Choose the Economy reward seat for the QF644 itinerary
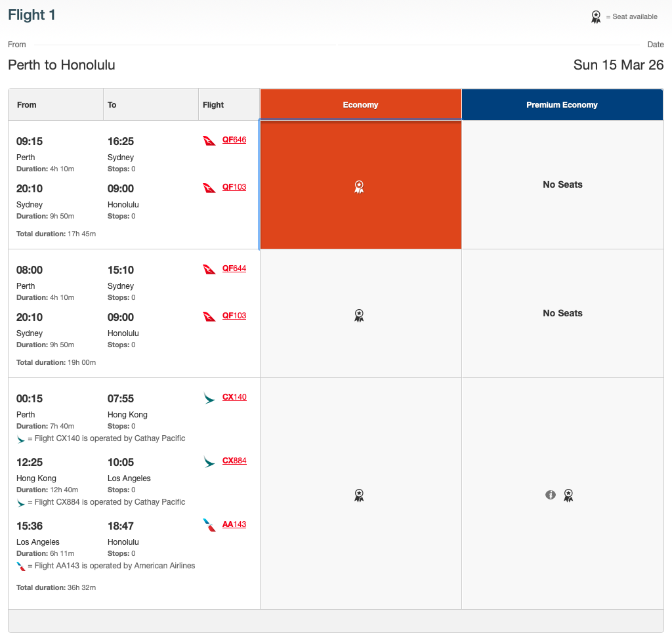This screenshot has width=672, height=634. point(359,316)
